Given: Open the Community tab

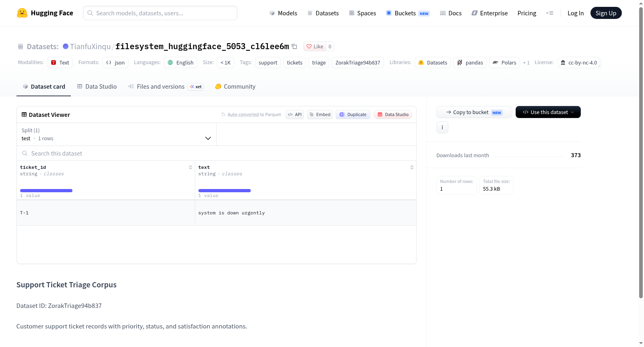Looking at the screenshot, I should point(235,87).
